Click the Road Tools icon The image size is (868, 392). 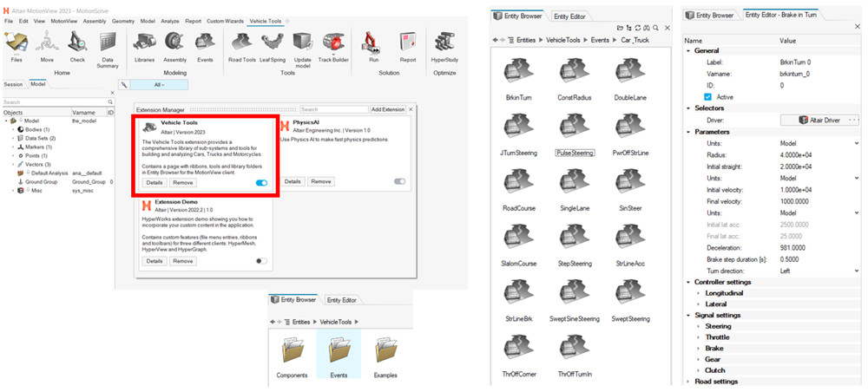coord(241,44)
